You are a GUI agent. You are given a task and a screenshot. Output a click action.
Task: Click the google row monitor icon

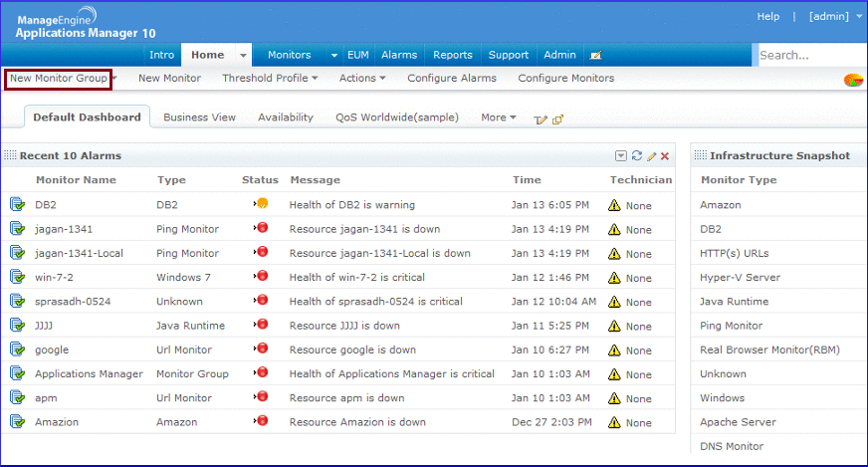point(17,349)
